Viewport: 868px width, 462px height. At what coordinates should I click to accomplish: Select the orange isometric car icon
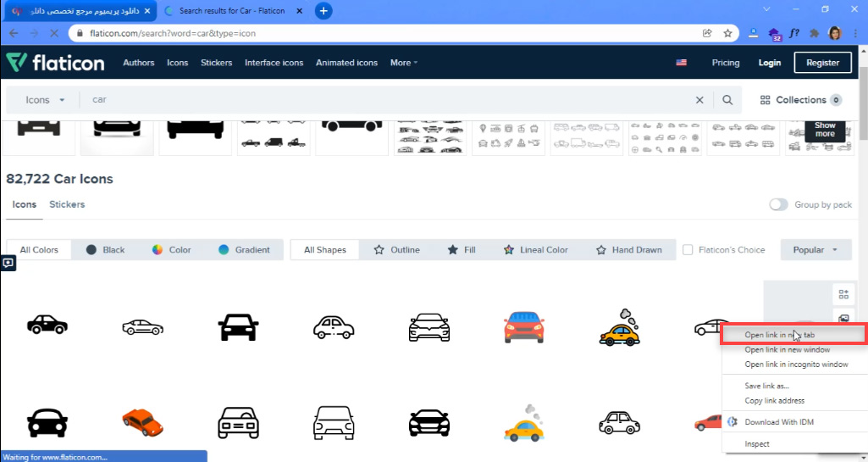click(142, 422)
